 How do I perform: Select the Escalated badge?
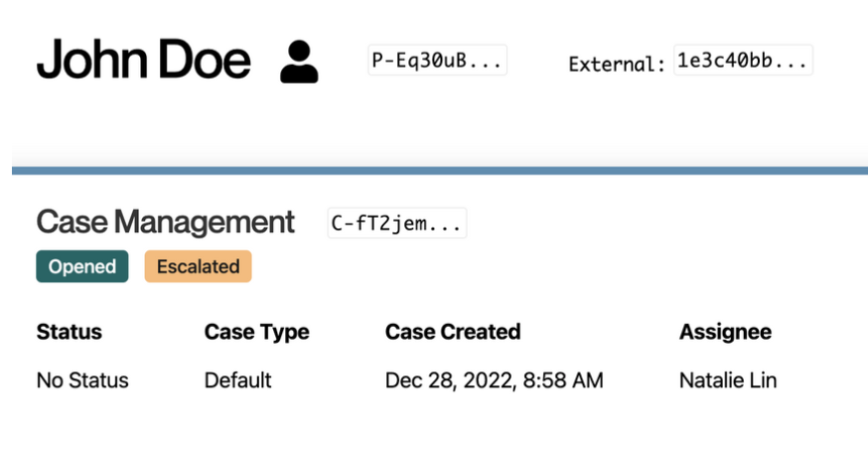pyautogui.click(x=199, y=266)
